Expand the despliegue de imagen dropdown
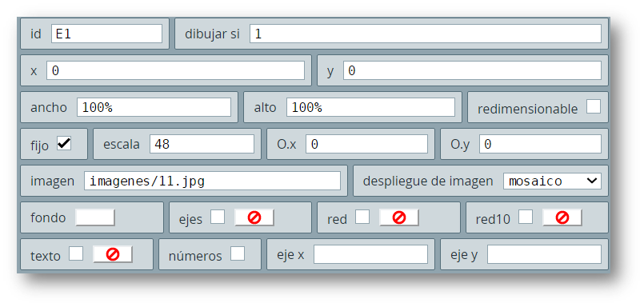Screen dimensions: 644x307 552,181
